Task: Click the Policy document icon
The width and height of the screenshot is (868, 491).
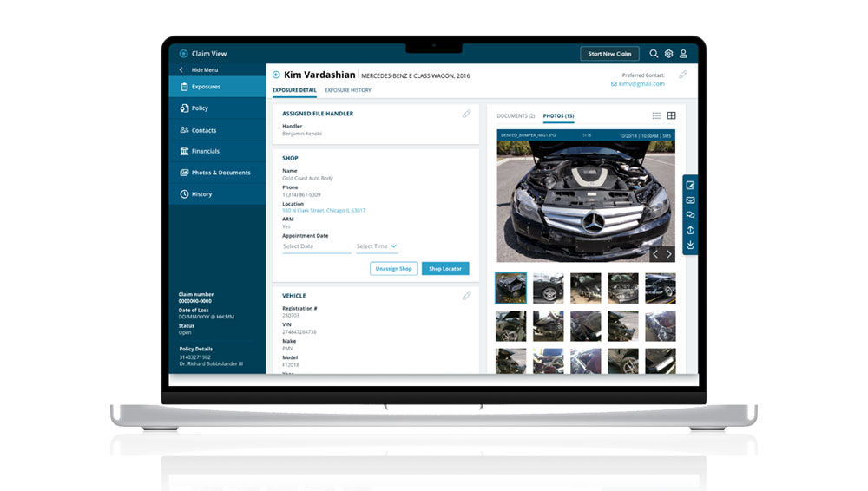Action: pos(184,108)
